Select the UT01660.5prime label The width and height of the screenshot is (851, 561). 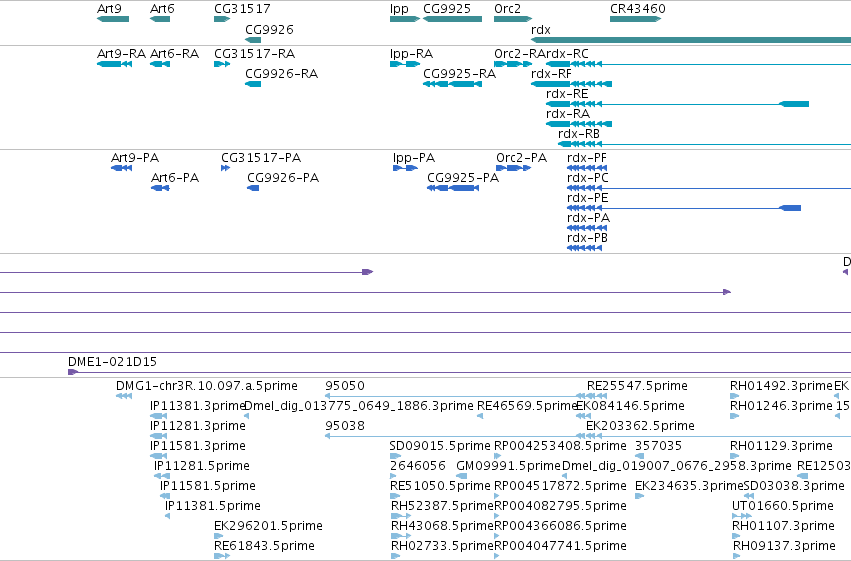click(783, 506)
